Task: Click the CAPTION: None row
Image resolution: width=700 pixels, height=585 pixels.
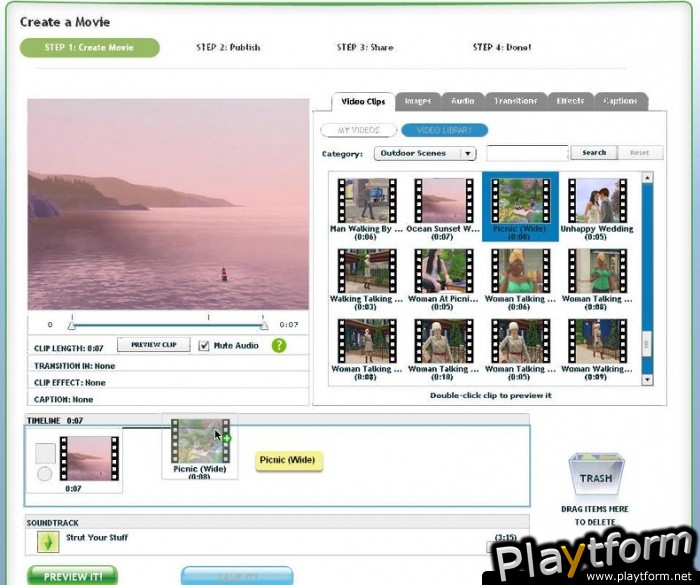Action: click(168, 399)
